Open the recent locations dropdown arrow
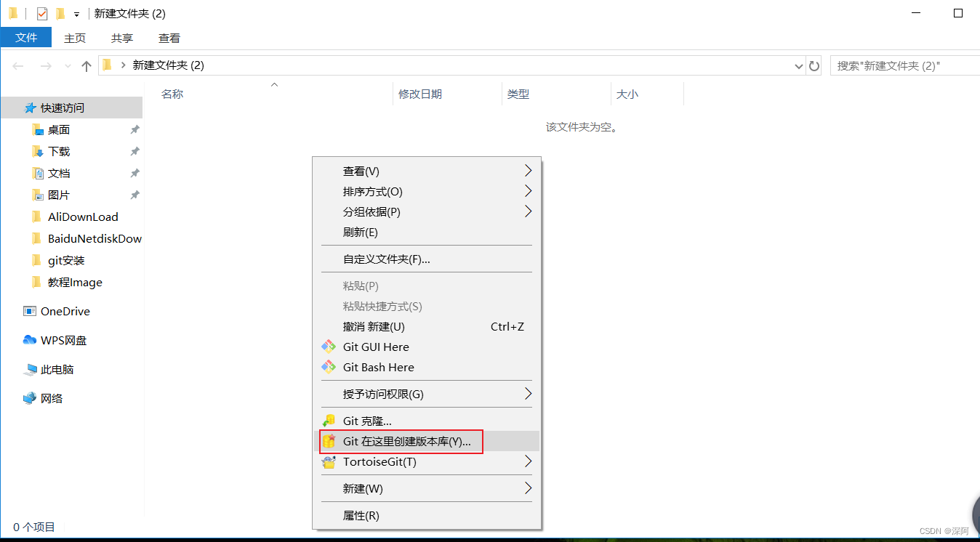Image resolution: width=980 pixels, height=542 pixels. tap(68, 66)
